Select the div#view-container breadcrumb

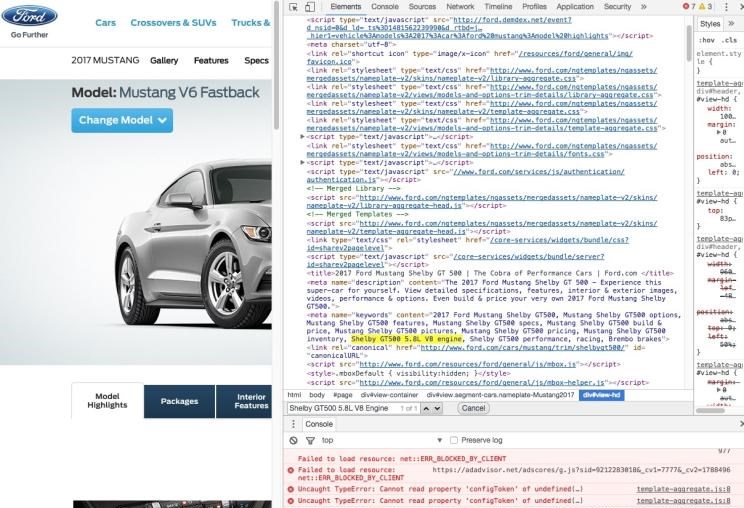[389, 395]
